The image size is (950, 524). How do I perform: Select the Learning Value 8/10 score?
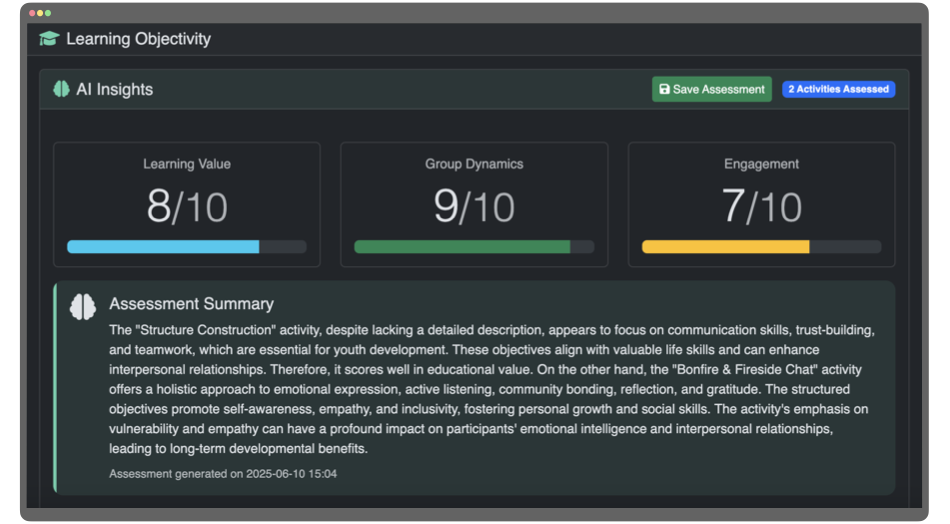click(187, 206)
